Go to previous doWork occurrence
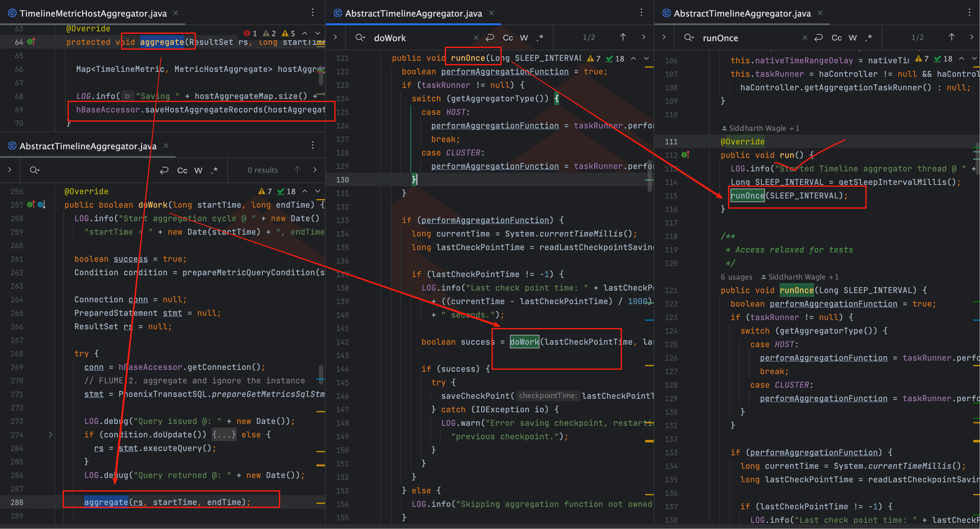Viewport: 980px width, 529px height. pyautogui.click(x=623, y=37)
